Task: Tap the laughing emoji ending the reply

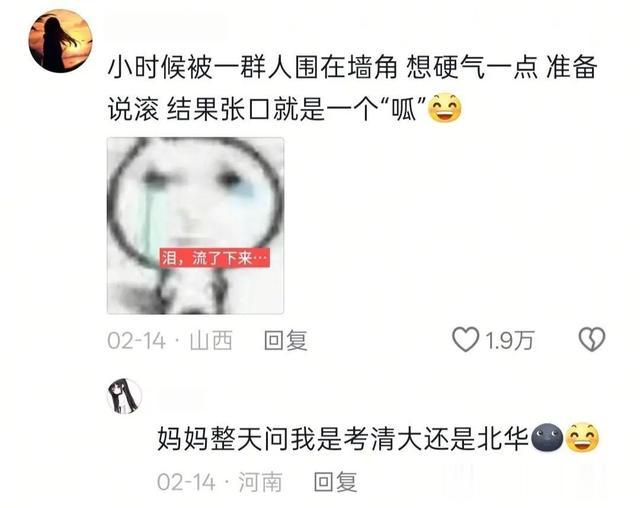Action: click(584, 438)
